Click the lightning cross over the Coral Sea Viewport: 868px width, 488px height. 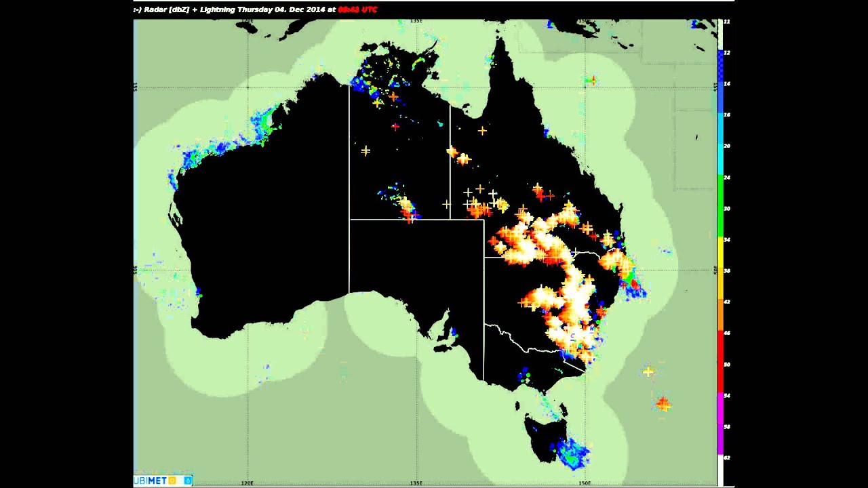[593, 81]
